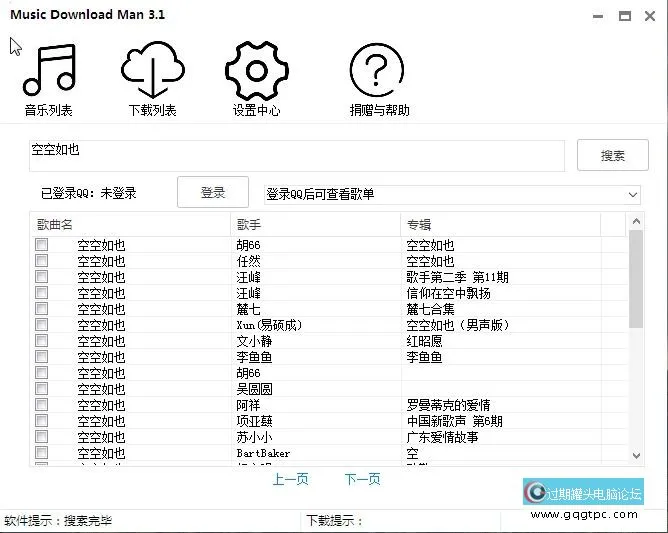Click singer name BartBaker
668x533 pixels.
(263, 453)
